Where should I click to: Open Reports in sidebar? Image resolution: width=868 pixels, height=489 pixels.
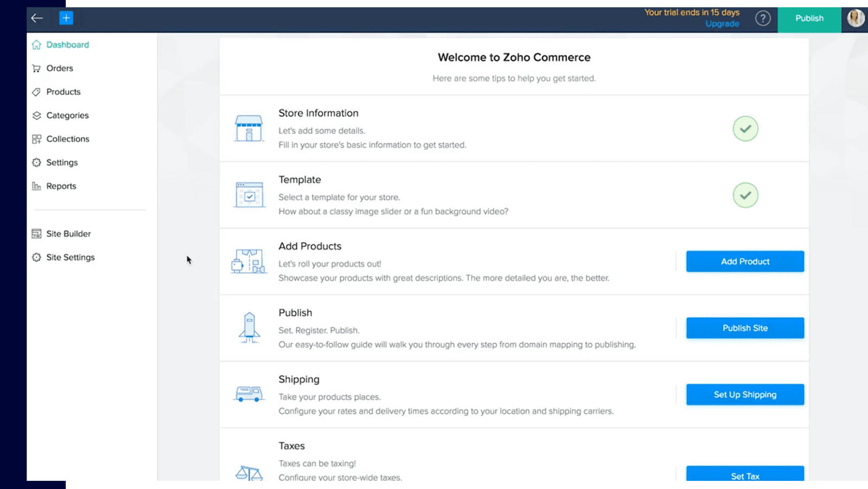(x=61, y=186)
